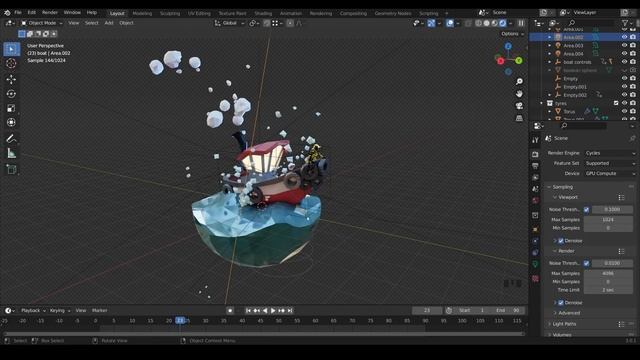Toggle Render Noise Threshold checkbox
This screenshot has width=640, height=360.
(x=587, y=263)
